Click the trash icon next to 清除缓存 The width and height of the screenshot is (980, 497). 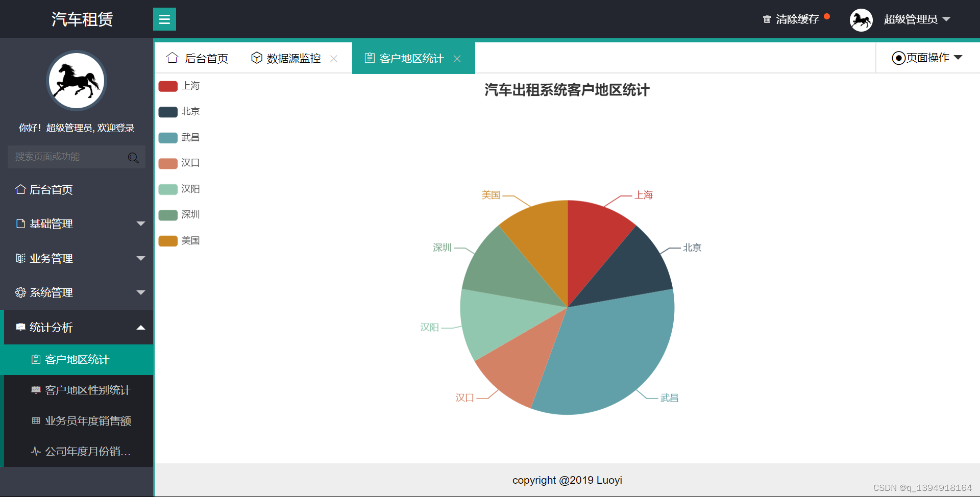pyautogui.click(x=767, y=19)
